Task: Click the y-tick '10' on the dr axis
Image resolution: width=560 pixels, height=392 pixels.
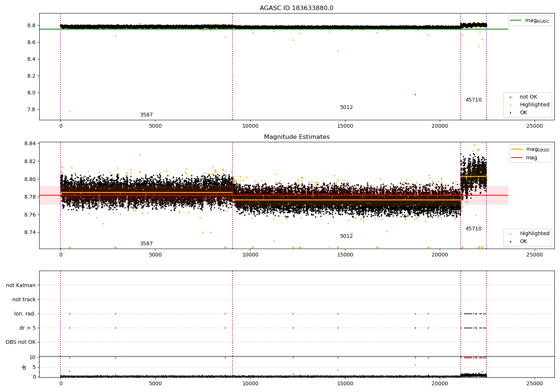Action: 32,357
